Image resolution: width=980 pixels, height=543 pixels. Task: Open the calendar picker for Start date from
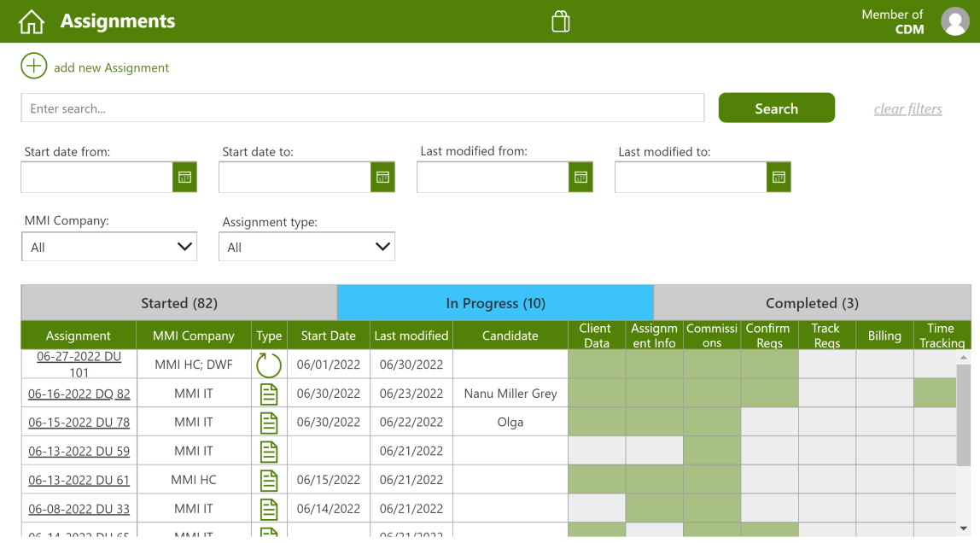[184, 177]
